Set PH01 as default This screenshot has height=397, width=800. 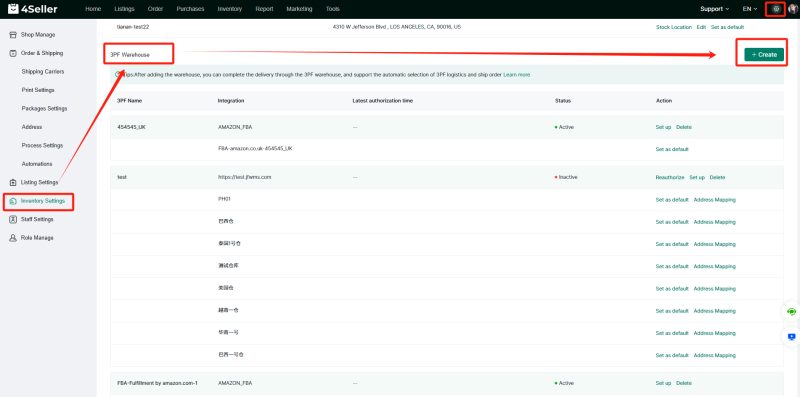click(672, 200)
